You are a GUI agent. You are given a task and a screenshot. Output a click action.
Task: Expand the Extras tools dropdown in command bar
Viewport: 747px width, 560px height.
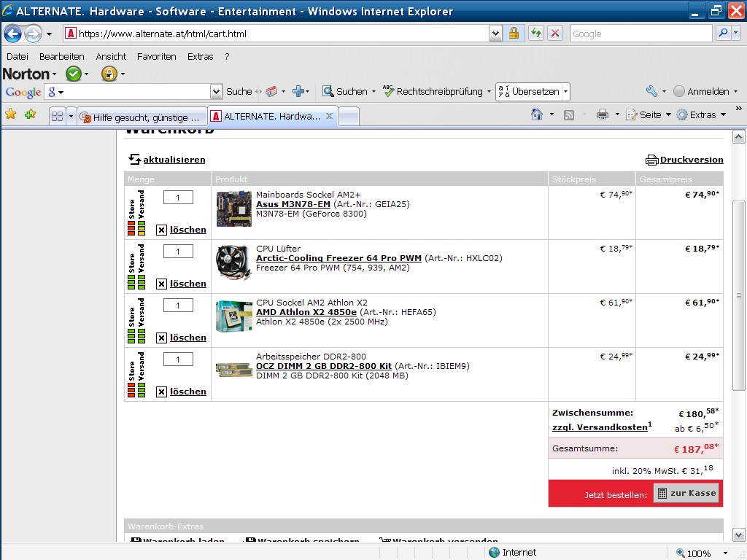pyautogui.click(x=723, y=114)
